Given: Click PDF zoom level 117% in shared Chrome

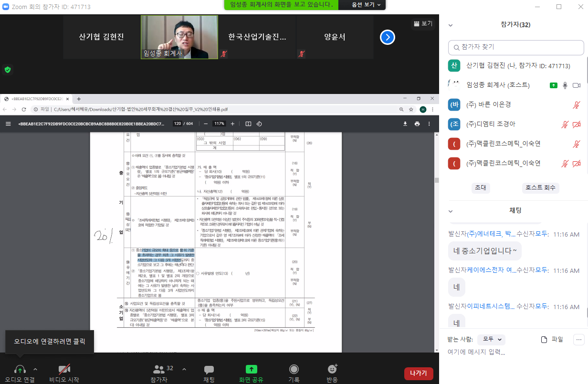Looking at the screenshot, I should [x=219, y=124].
